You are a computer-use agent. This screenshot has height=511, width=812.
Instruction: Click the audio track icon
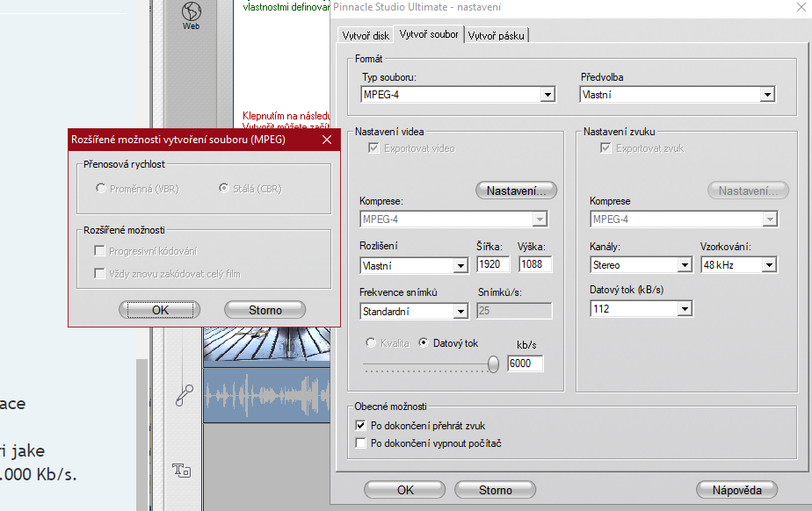click(184, 395)
